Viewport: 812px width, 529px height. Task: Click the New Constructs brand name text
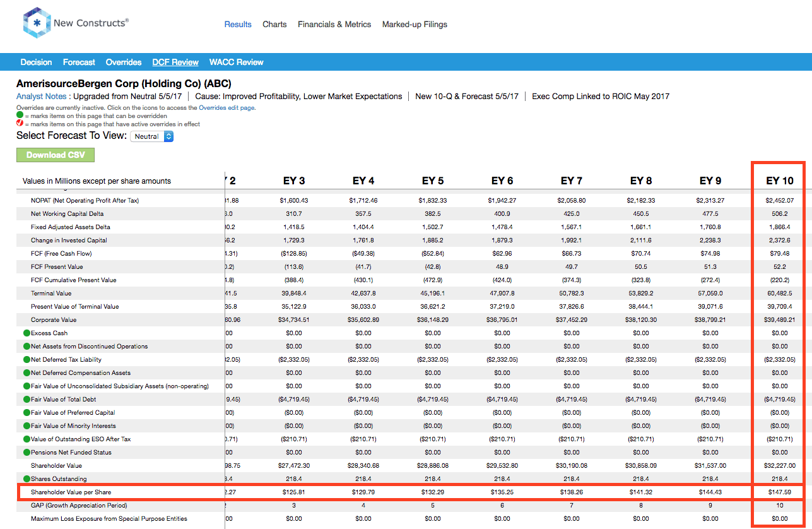coord(91,23)
